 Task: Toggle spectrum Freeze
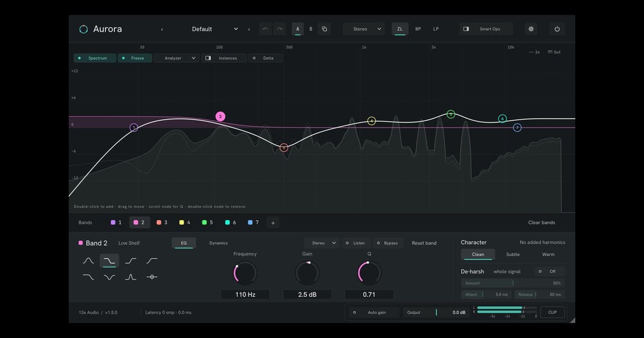135,58
